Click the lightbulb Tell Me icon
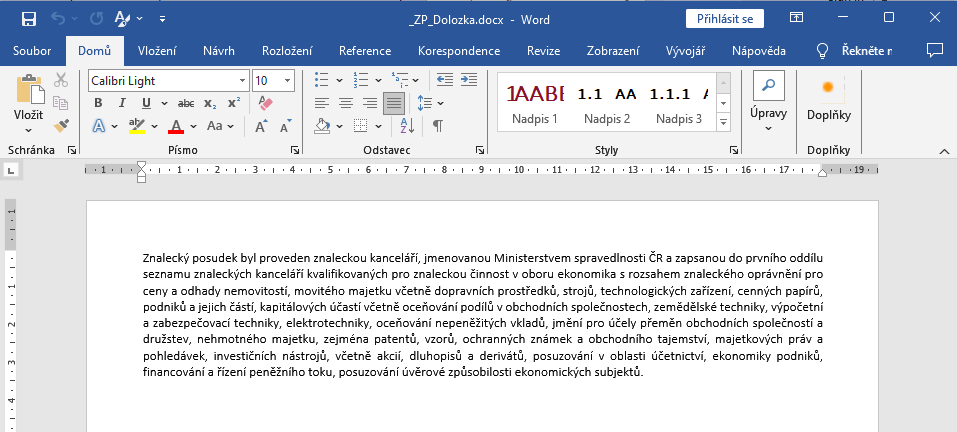Screen dimensions: 957x432 [823, 51]
